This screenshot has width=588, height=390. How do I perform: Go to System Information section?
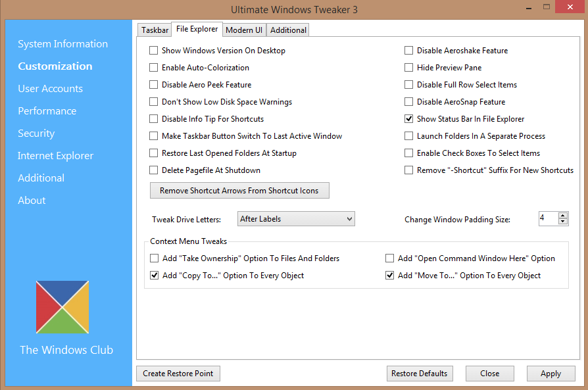point(62,44)
